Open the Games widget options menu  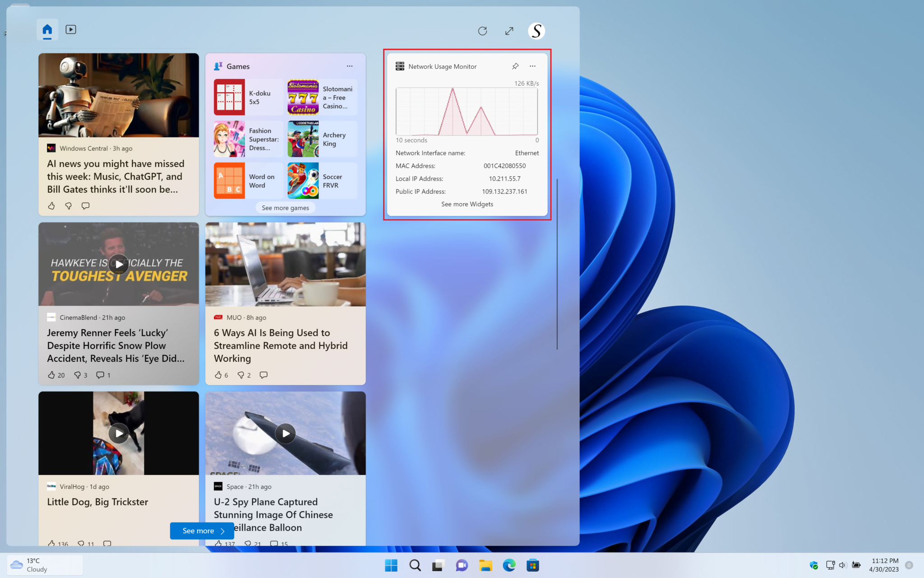coord(350,66)
